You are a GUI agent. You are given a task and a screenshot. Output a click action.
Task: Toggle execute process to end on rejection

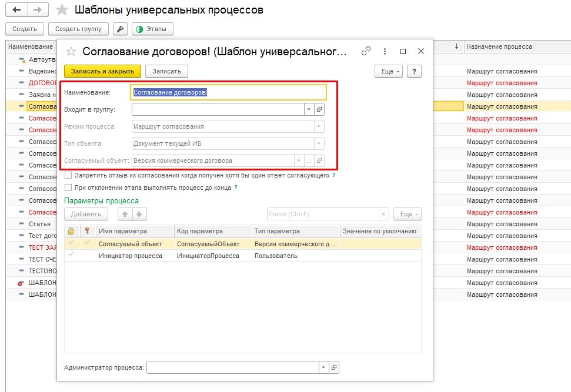68,187
